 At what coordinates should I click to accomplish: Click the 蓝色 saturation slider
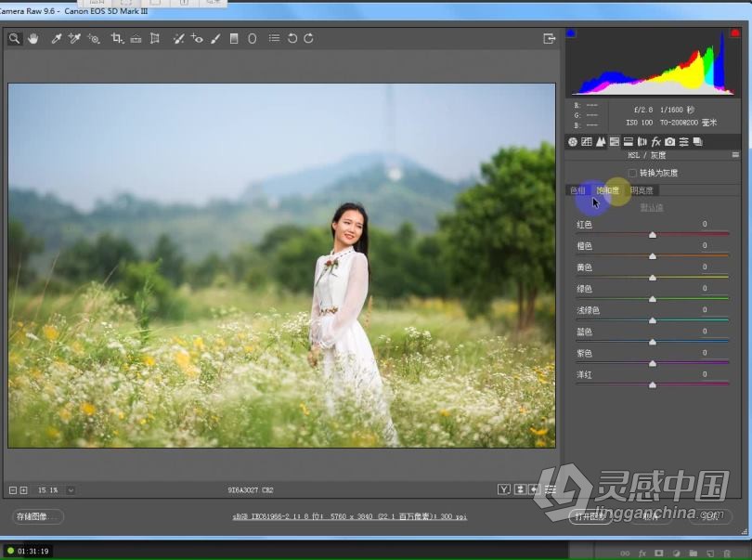pos(653,342)
